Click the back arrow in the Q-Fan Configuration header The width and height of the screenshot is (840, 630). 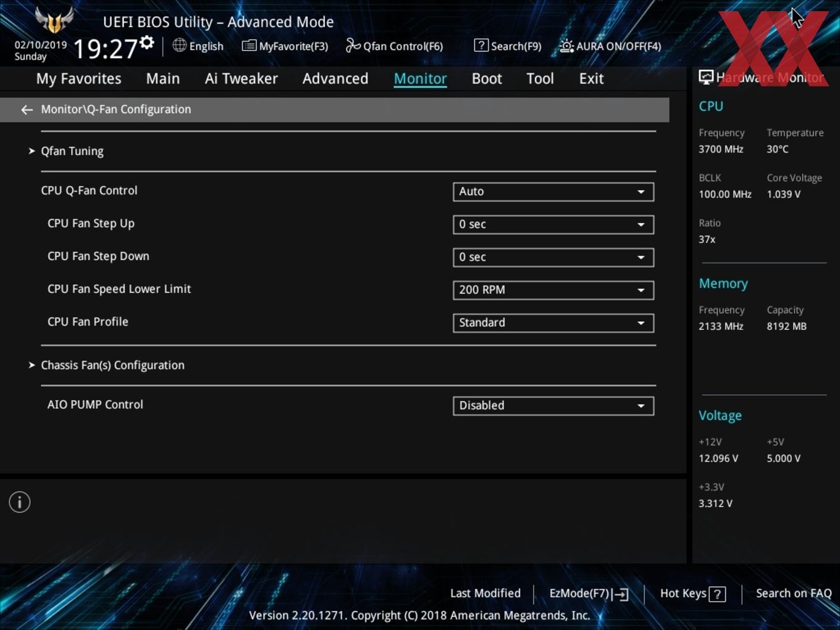click(x=27, y=110)
